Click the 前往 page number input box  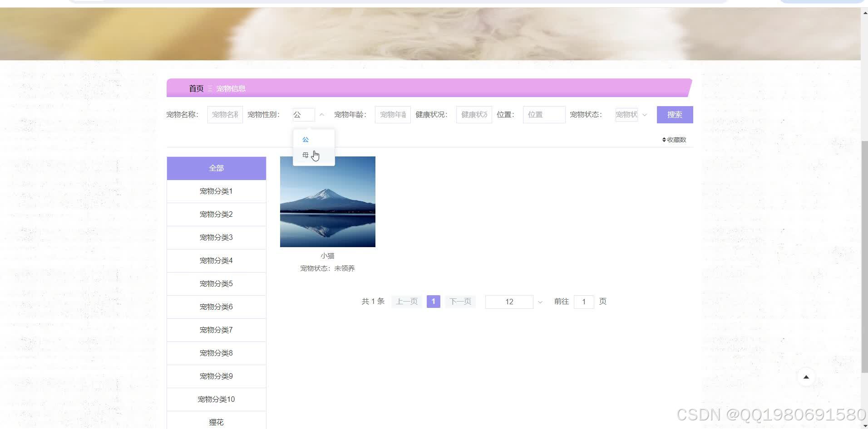coord(584,302)
